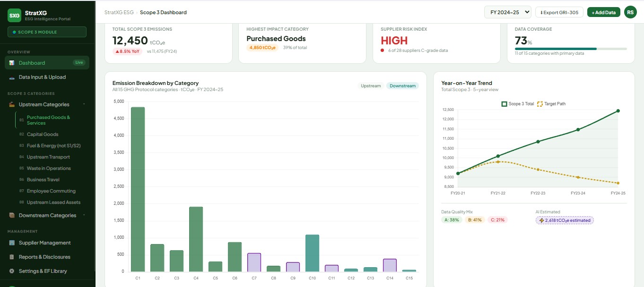Click the C10 bar in emission chart

coord(312,253)
